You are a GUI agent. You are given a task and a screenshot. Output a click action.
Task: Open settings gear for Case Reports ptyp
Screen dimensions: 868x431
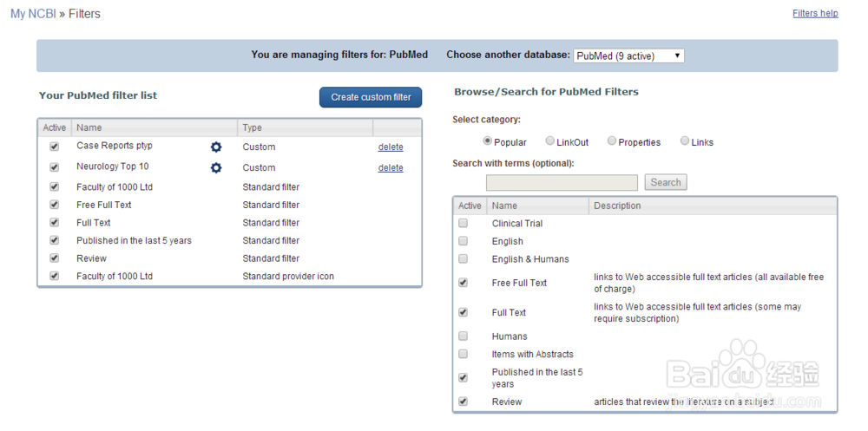coord(216,147)
